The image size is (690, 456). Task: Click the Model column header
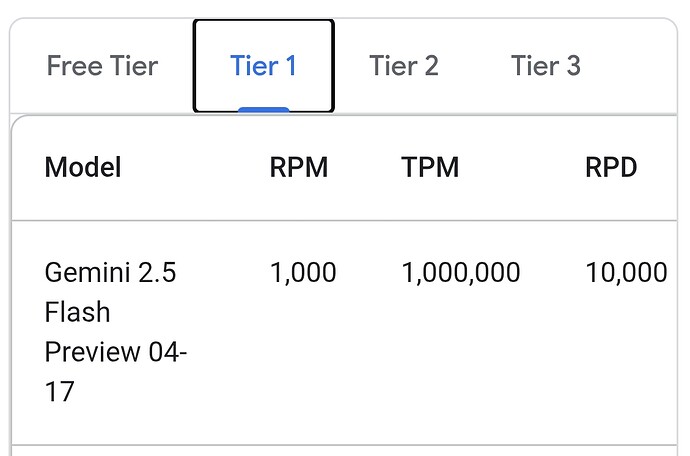click(x=83, y=167)
